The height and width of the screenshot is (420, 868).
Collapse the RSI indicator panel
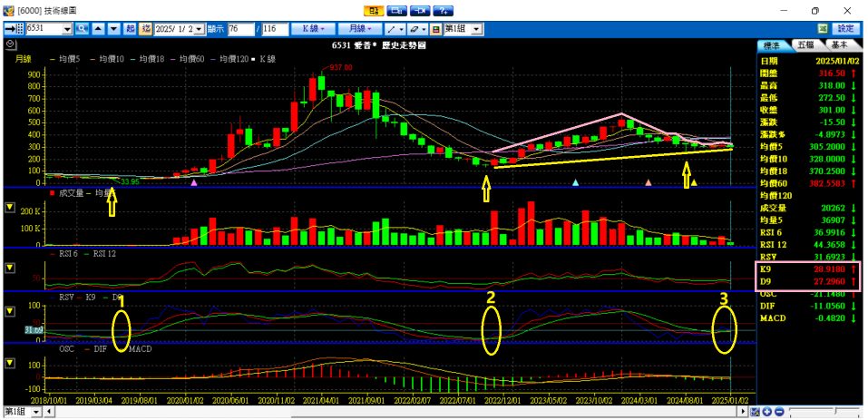[x=10, y=267]
